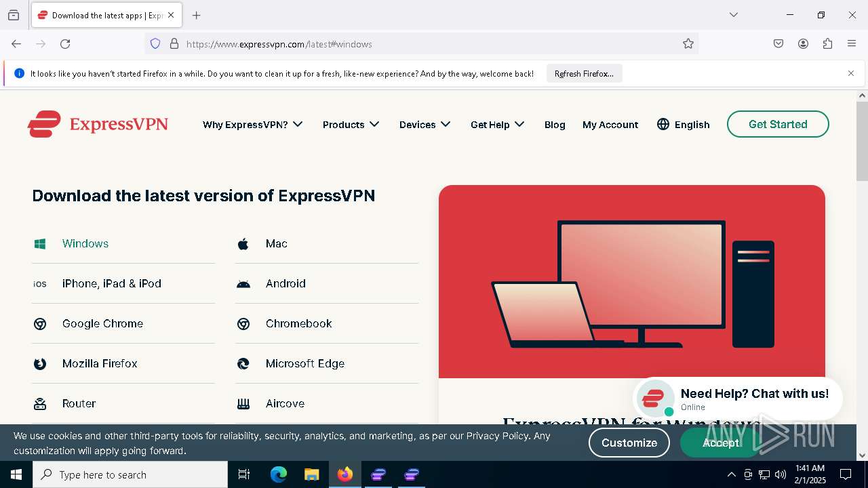Expand Why ExpressVPN? menu
This screenshot has width=868, height=488.
252,125
